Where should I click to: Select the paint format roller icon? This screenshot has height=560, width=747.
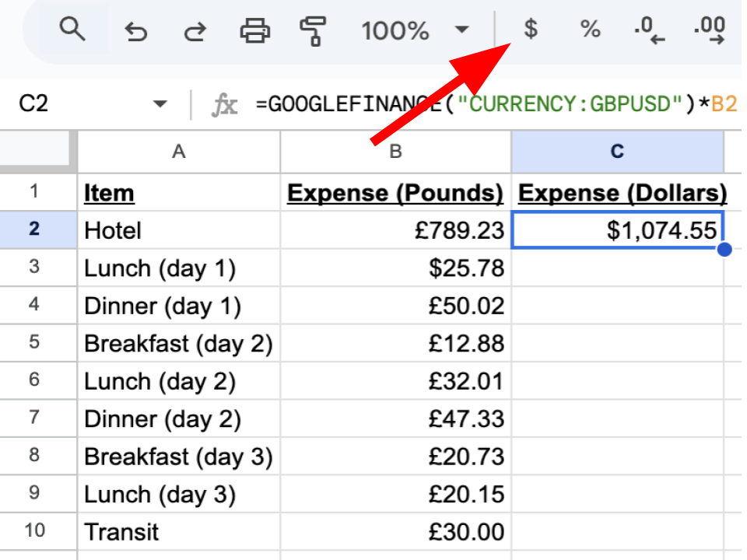pyautogui.click(x=313, y=31)
